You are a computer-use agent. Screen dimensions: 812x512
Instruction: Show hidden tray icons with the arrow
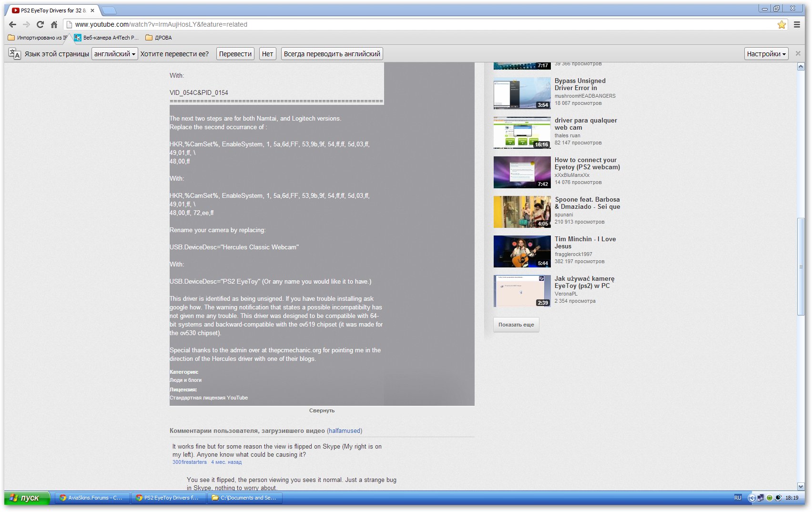click(x=752, y=498)
